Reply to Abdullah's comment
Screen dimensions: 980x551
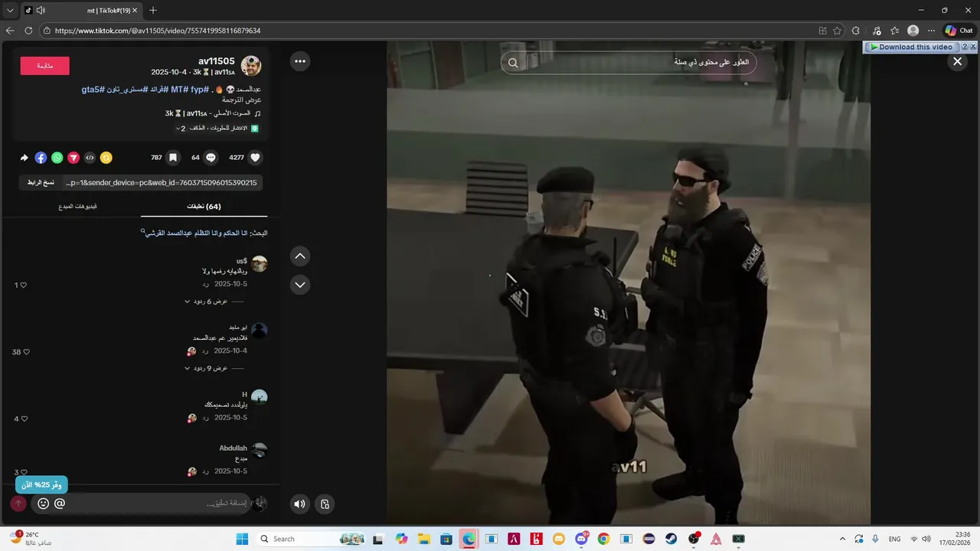pyautogui.click(x=205, y=471)
